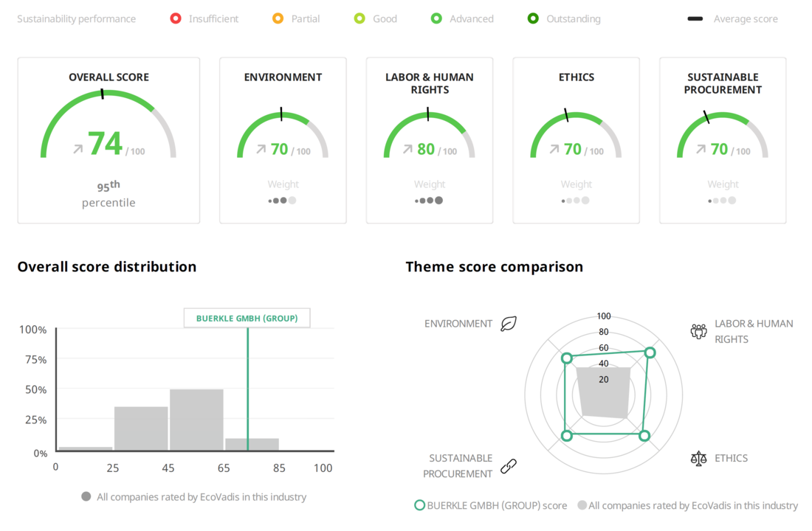812x531 pixels.
Task: Click the Ethics score trend arrow
Action: pyautogui.click(x=554, y=149)
